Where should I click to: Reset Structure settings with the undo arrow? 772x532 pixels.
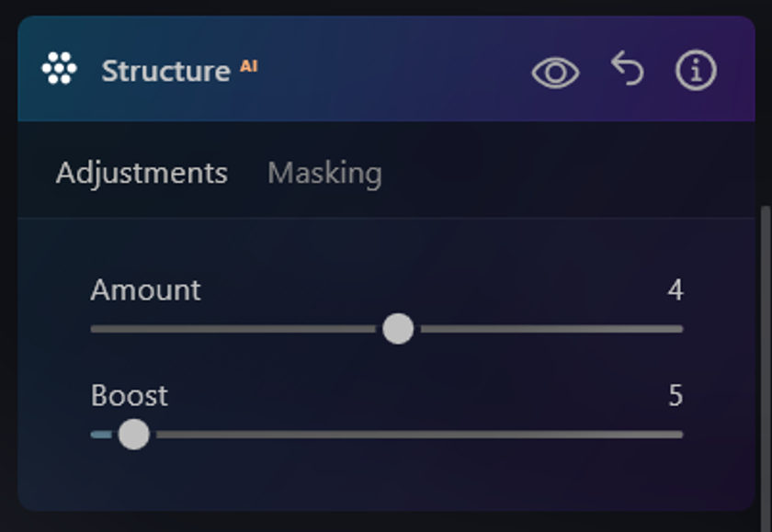pos(627,68)
